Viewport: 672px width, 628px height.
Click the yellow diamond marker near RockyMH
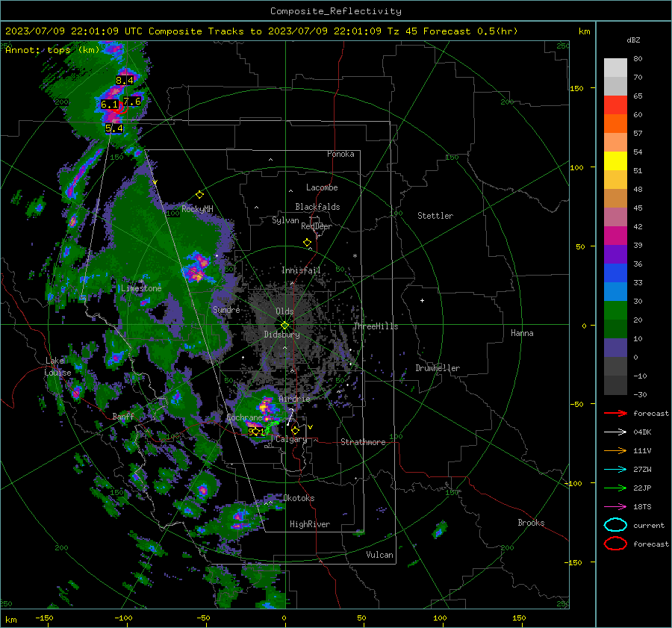[199, 195]
